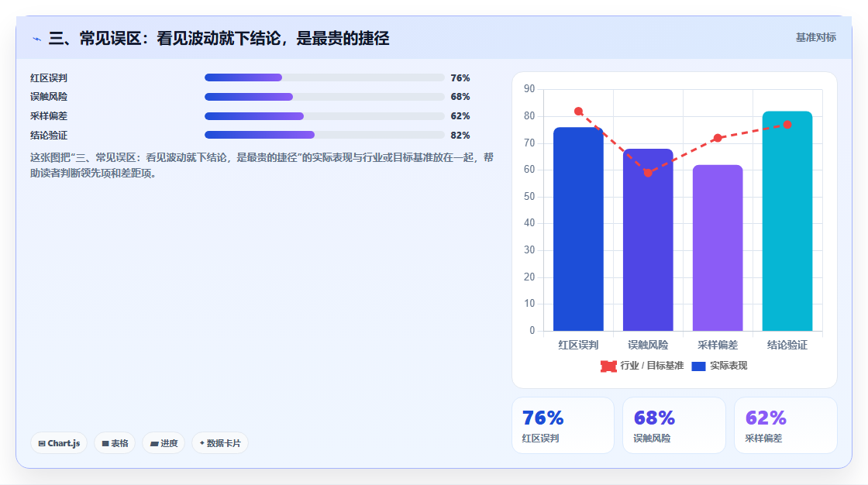
Task: Click the lightning icon beside the title
Action: (x=36, y=39)
